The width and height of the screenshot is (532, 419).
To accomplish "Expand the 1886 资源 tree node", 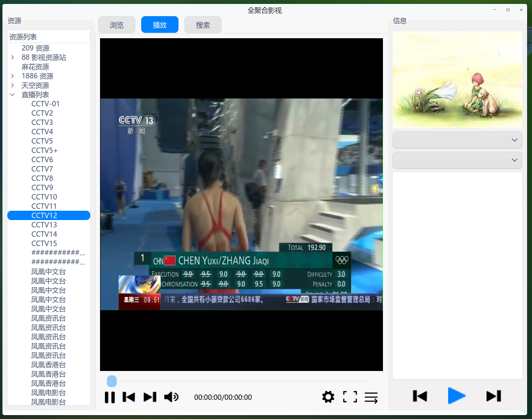I will pyautogui.click(x=13, y=76).
